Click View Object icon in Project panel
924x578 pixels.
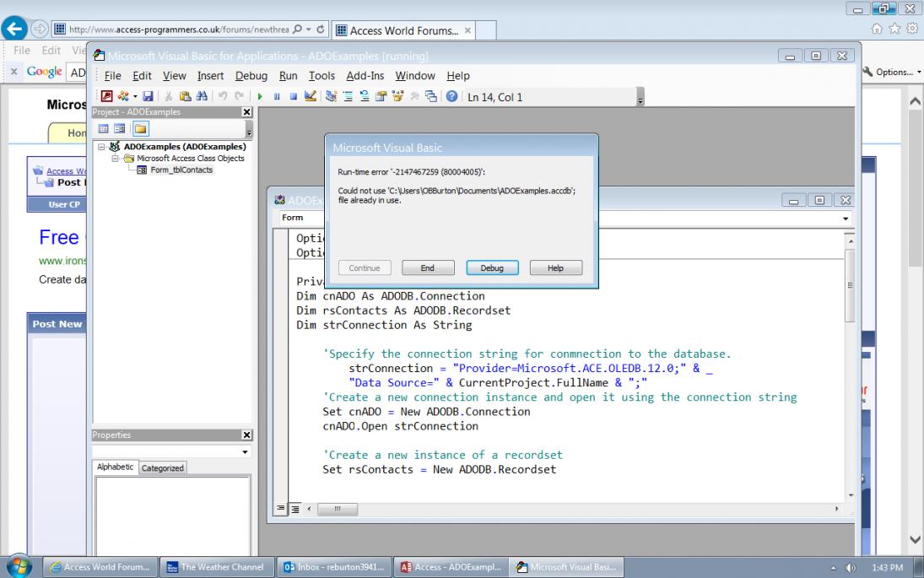[120, 128]
